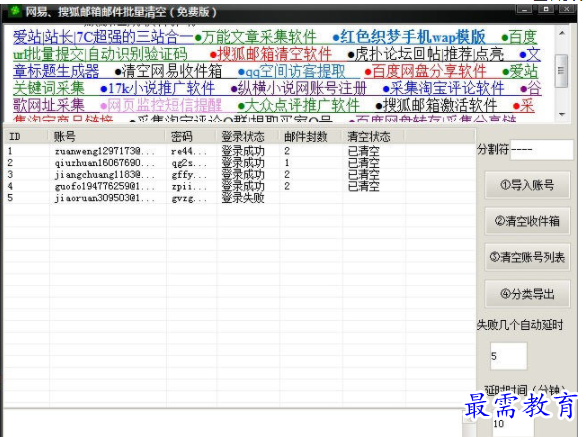586x437 pixels.
Task: Minimize the window from title bar
Action: [524, 9]
